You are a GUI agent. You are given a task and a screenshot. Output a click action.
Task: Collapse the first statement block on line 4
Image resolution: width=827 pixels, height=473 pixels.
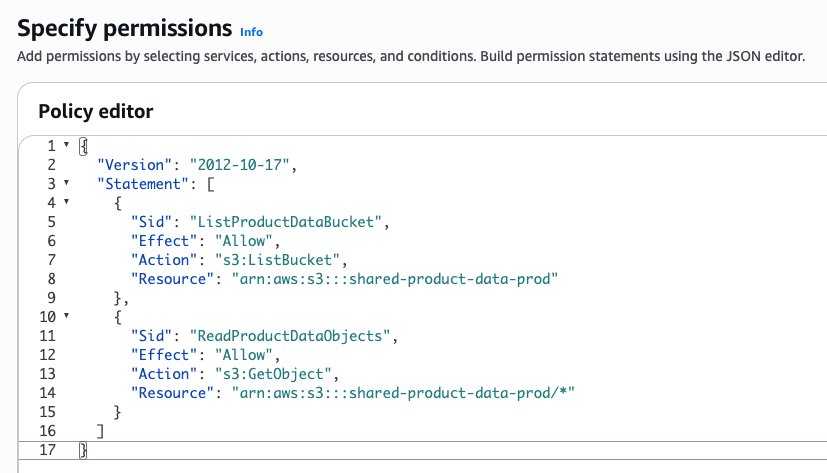tap(66, 201)
